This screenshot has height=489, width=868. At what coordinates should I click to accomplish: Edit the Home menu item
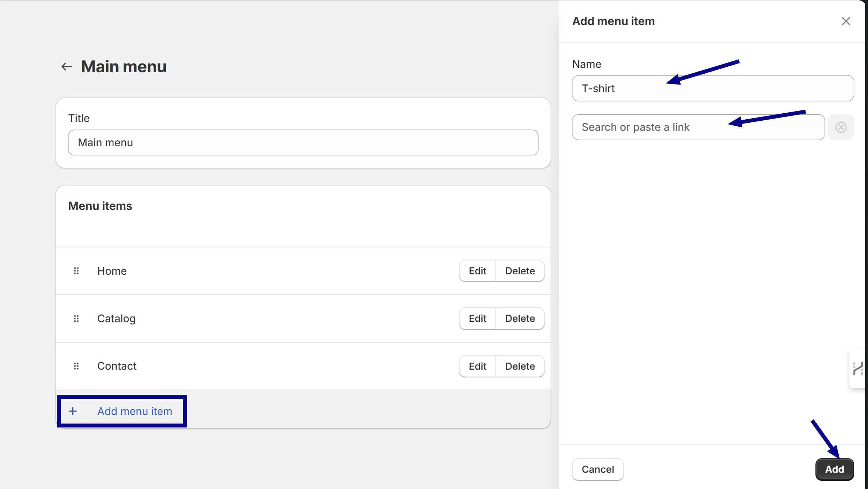[x=477, y=271]
